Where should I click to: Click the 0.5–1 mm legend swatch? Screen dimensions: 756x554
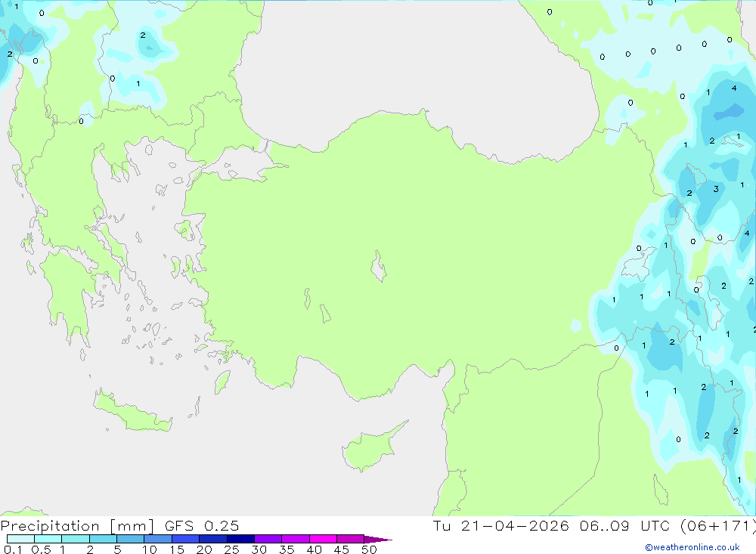(x=48, y=539)
